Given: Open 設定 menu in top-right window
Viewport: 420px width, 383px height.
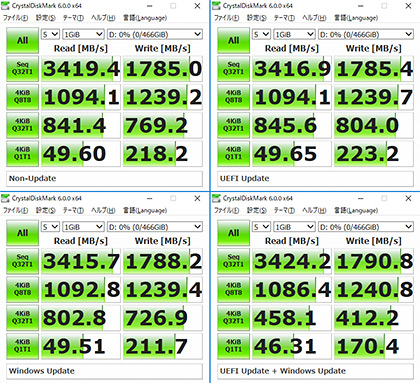Looking at the screenshot, I should [256, 18].
